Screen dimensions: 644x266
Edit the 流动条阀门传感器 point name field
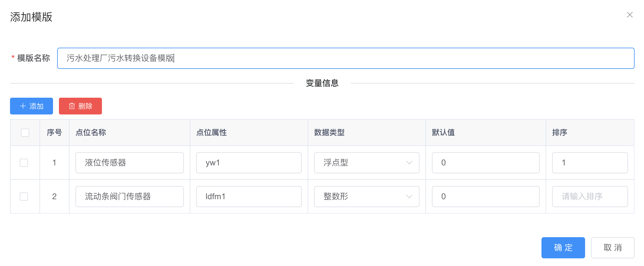coord(130,197)
